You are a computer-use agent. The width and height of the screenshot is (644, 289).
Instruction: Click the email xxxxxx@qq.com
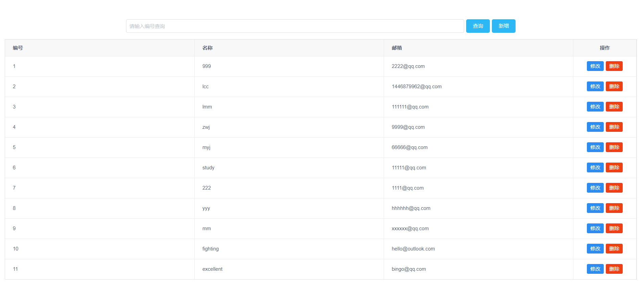pyautogui.click(x=410, y=228)
